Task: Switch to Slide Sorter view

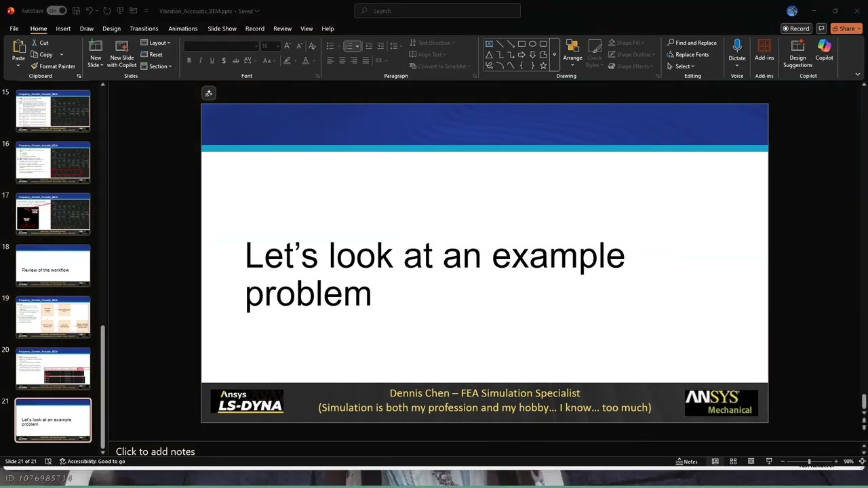Action: click(733, 462)
